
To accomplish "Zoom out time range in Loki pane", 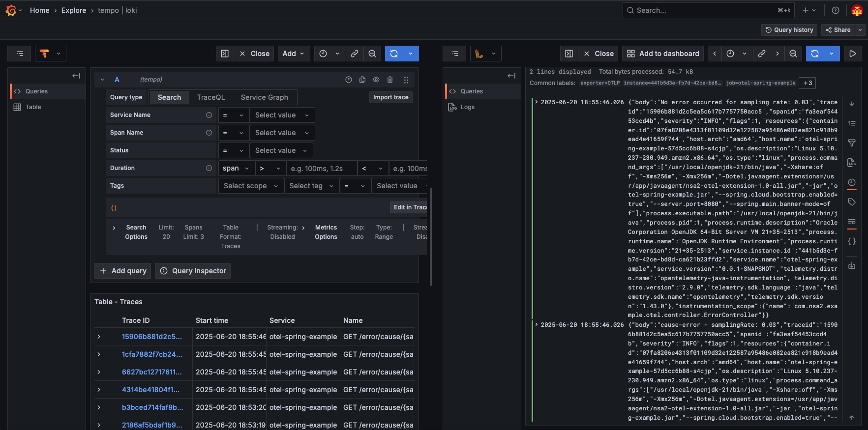I will pos(793,54).
